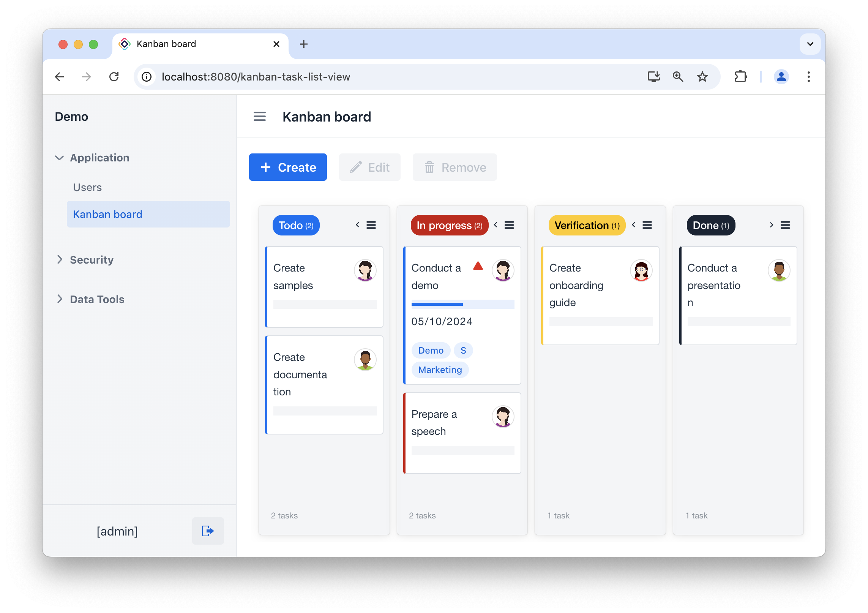This screenshot has width=868, height=613.
Task: Click the hamburger menu icon
Action: tap(260, 116)
